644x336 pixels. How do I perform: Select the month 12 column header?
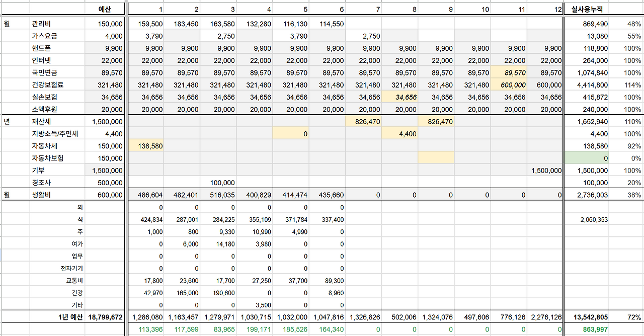[545, 9]
